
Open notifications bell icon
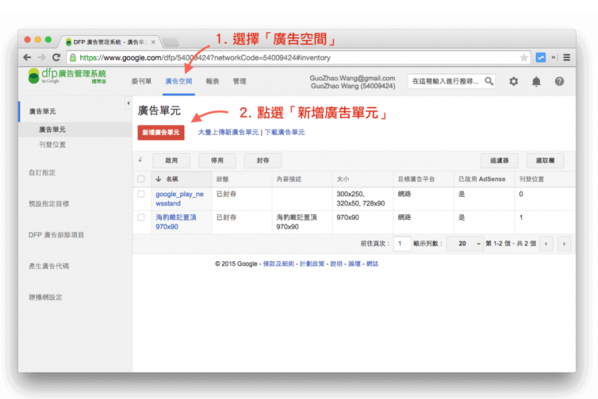coord(536,81)
